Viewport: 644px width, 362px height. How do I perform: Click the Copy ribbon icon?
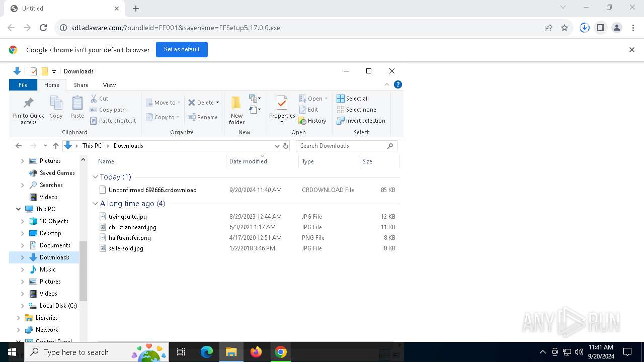click(x=56, y=108)
